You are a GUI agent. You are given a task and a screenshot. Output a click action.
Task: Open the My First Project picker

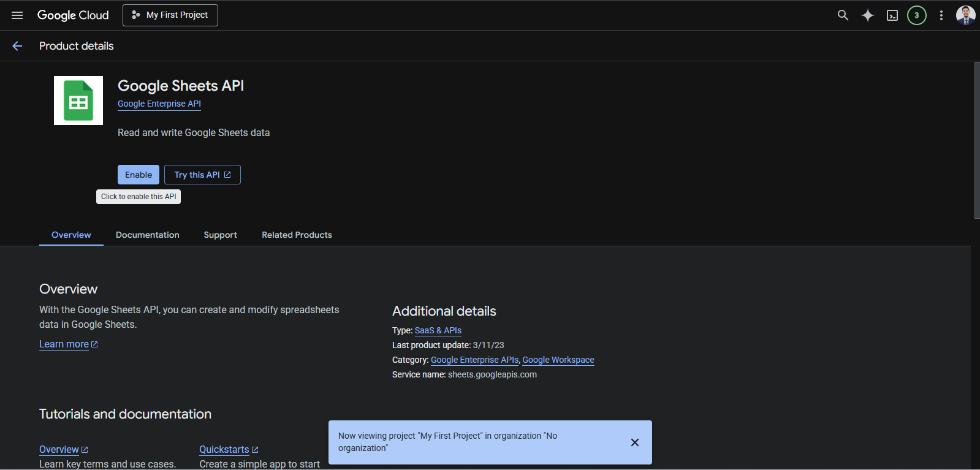point(170,15)
